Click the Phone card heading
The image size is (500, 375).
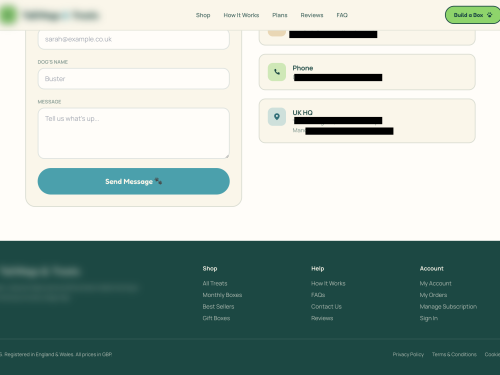coord(303,68)
